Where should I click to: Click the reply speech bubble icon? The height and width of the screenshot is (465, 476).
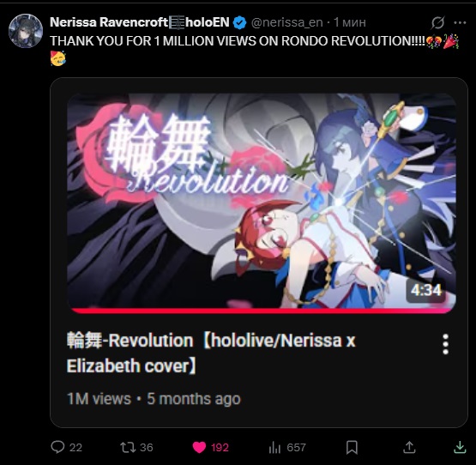(57, 447)
